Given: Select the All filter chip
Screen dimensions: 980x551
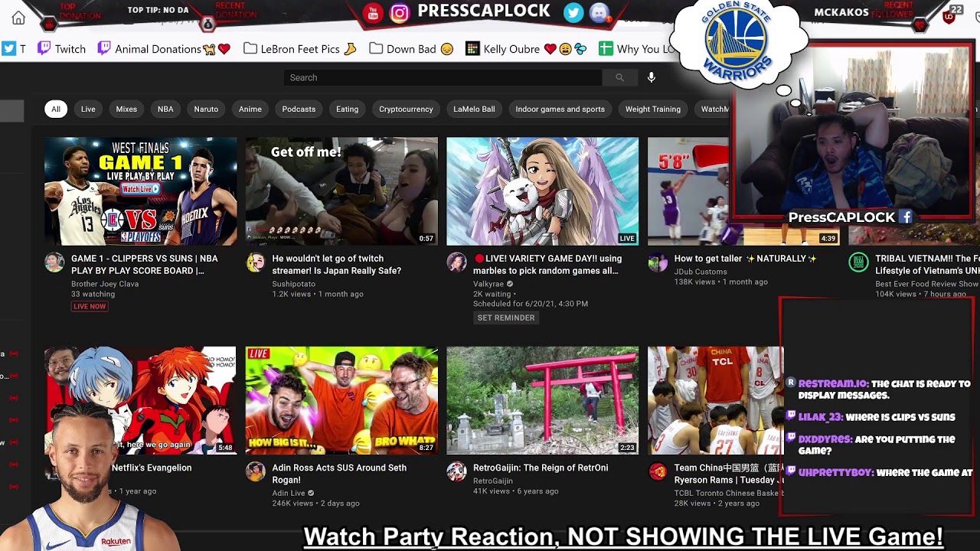Looking at the screenshot, I should coord(56,109).
